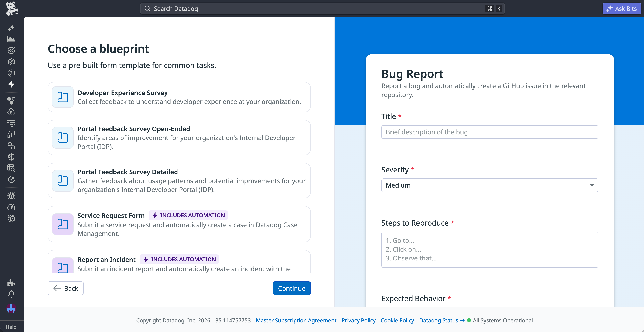Click the Continue button
The width and height of the screenshot is (644, 332).
pyautogui.click(x=292, y=288)
